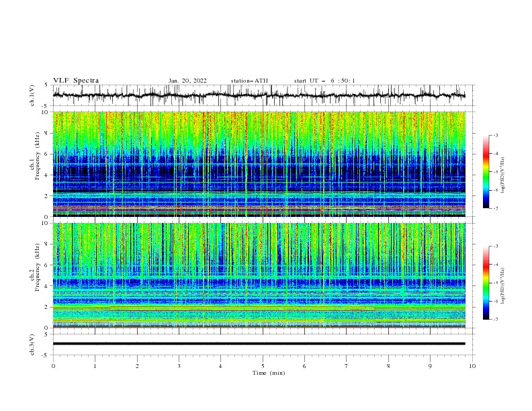Click the ch.2 spectrogram color bar
Screen dimensions: 532x411
(486, 283)
